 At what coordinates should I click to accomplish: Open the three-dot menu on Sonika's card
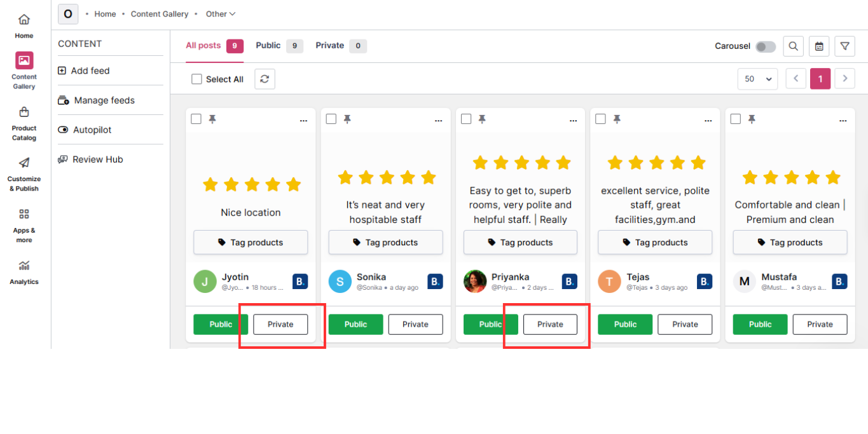tap(439, 121)
